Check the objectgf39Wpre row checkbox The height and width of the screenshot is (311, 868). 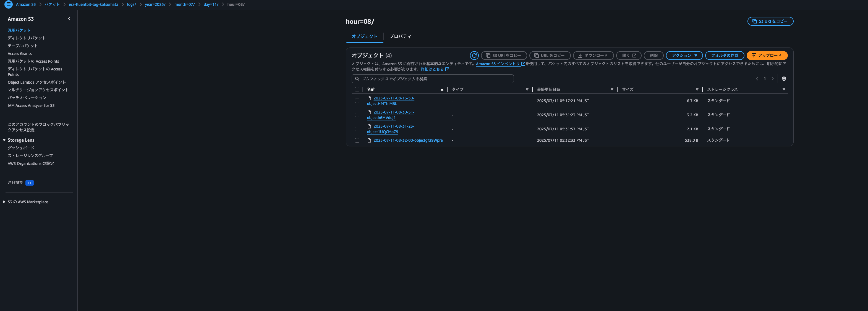[357, 140]
